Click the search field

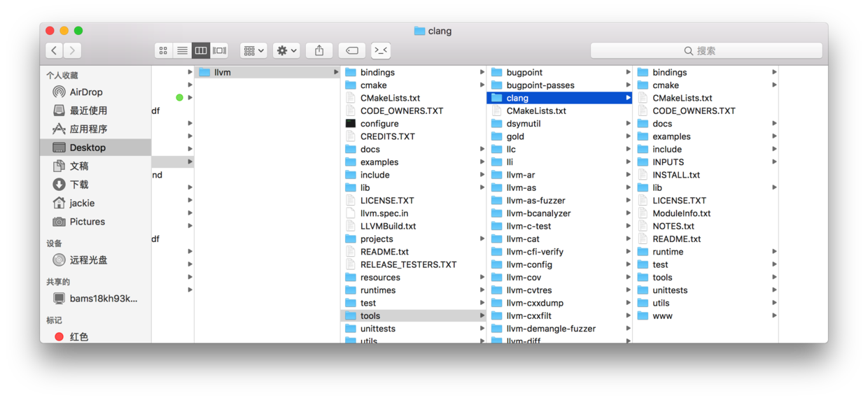coord(706,50)
